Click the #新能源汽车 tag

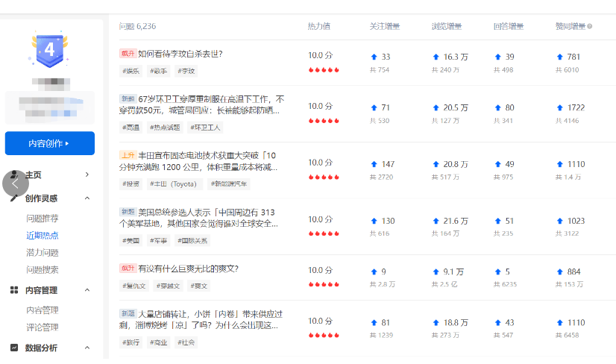pyautogui.click(x=229, y=184)
